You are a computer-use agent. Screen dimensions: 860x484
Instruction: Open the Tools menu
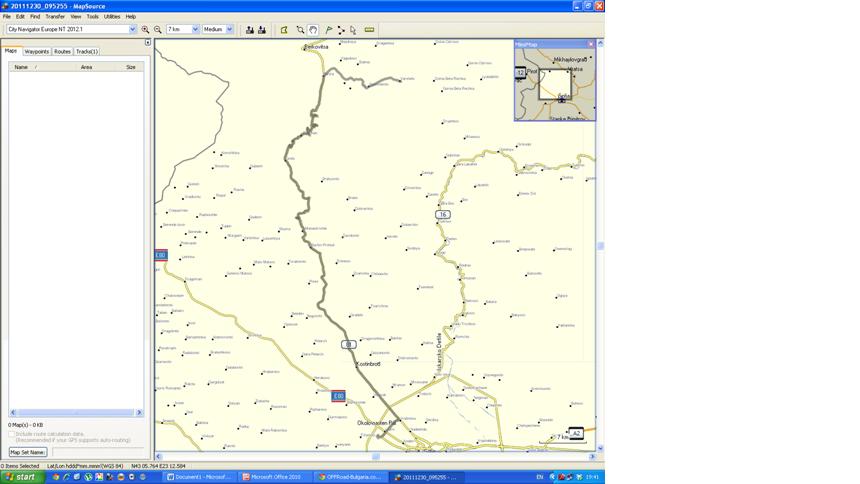pyautogui.click(x=92, y=16)
